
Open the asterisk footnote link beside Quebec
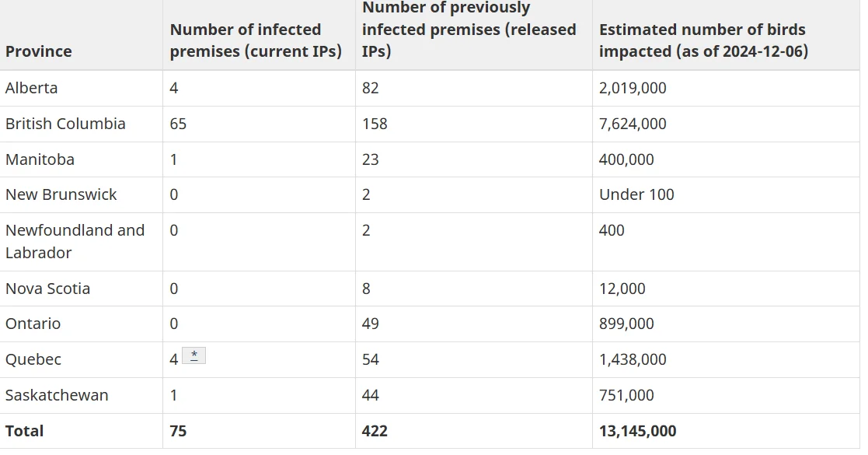tap(193, 355)
